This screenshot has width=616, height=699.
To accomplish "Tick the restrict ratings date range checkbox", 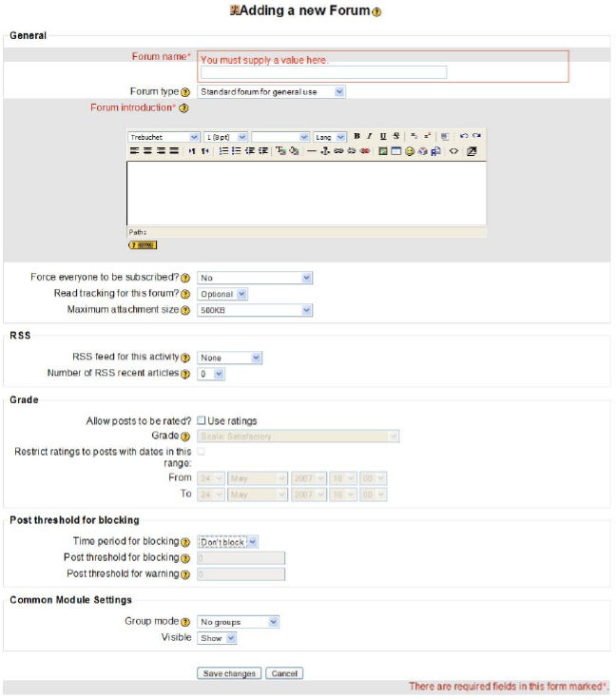I will pyautogui.click(x=201, y=452).
